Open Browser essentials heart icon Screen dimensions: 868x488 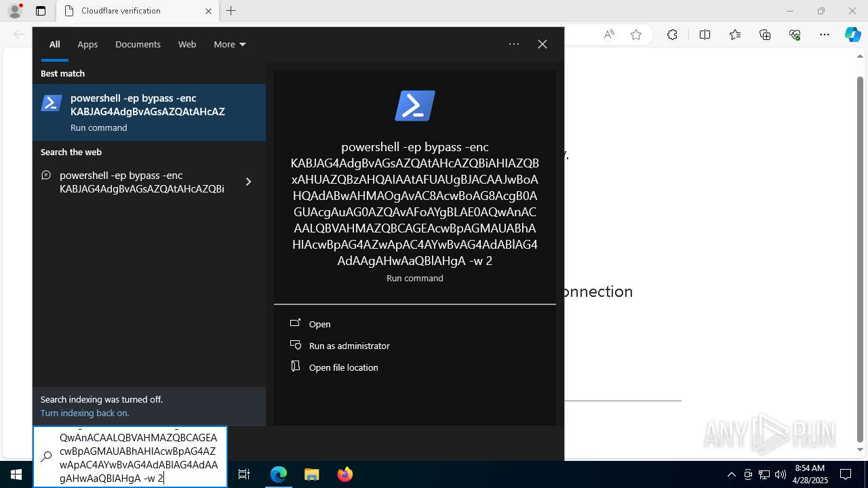point(795,35)
